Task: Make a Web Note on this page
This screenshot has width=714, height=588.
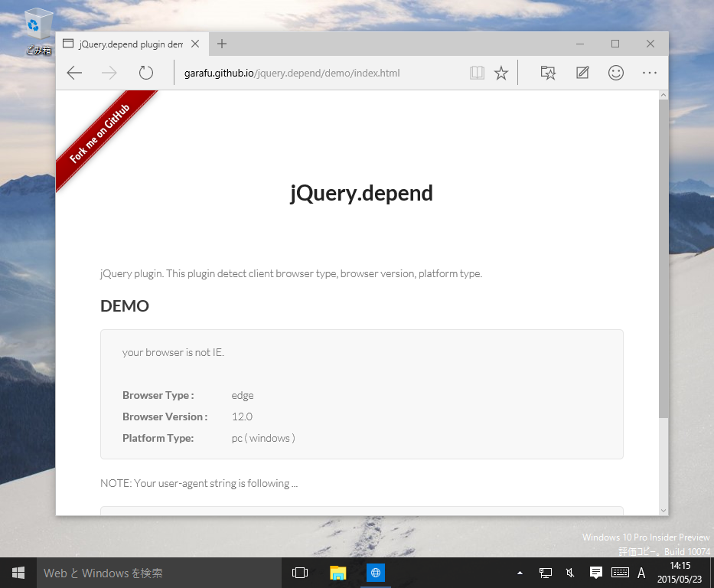Action: (x=582, y=73)
